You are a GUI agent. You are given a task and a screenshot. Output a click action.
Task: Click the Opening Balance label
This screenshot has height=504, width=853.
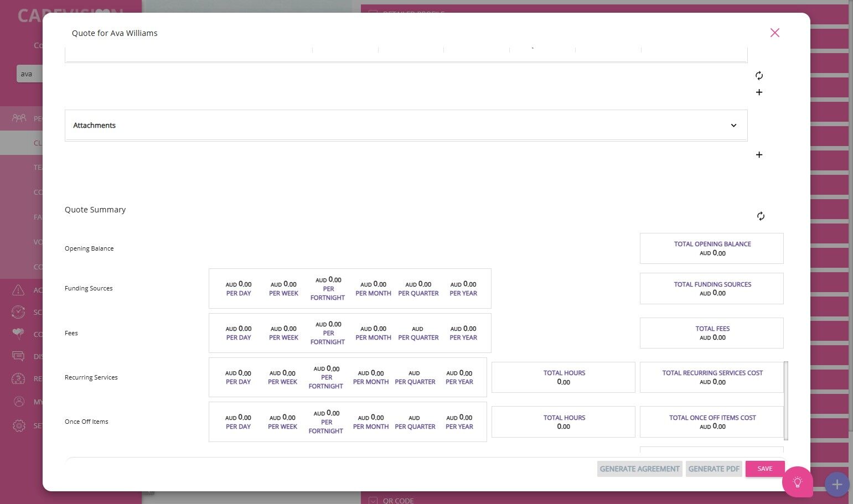pos(89,248)
